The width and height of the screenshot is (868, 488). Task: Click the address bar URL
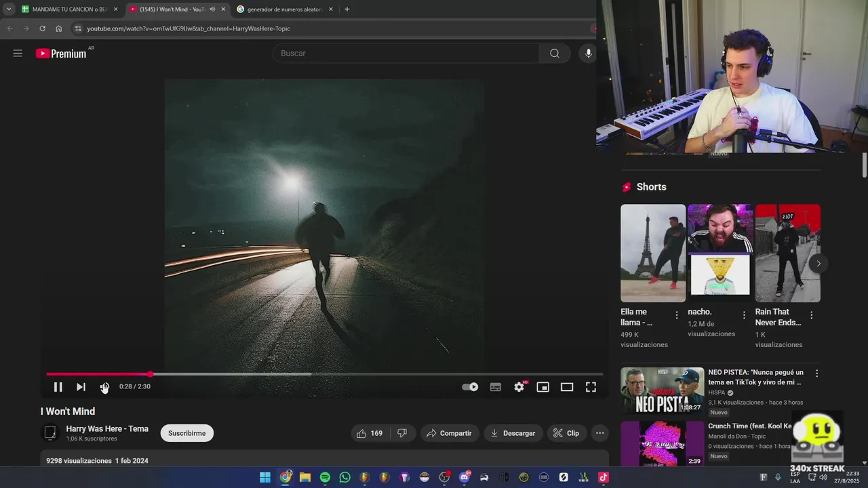tap(189, 28)
